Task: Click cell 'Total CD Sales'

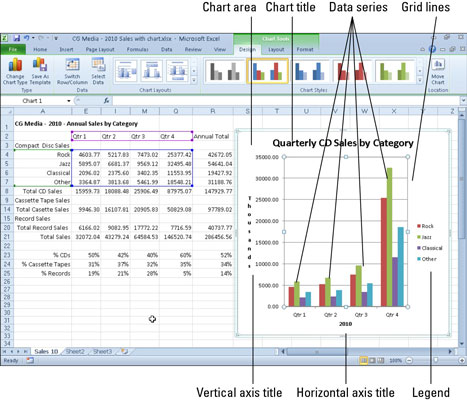Action: (x=42, y=191)
